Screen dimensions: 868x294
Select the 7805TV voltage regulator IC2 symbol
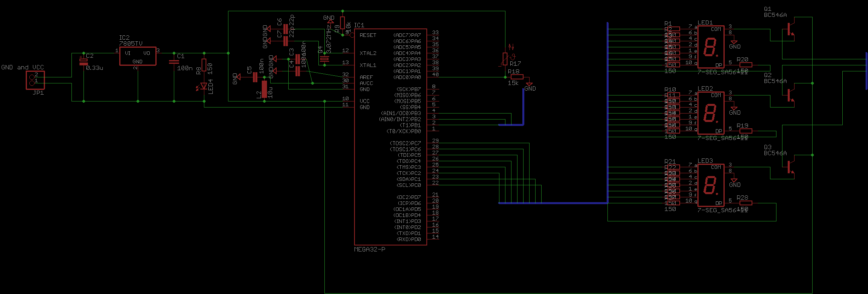tap(138, 56)
